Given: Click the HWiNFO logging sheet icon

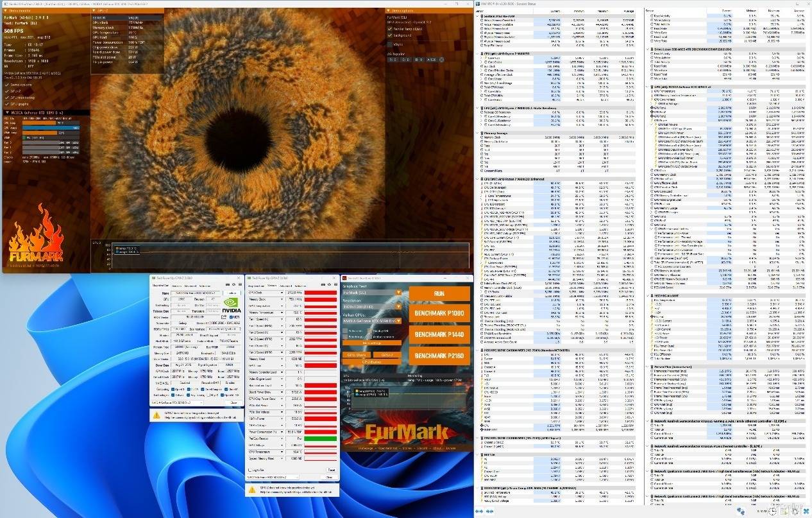Looking at the screenshot, I should 784,511.
